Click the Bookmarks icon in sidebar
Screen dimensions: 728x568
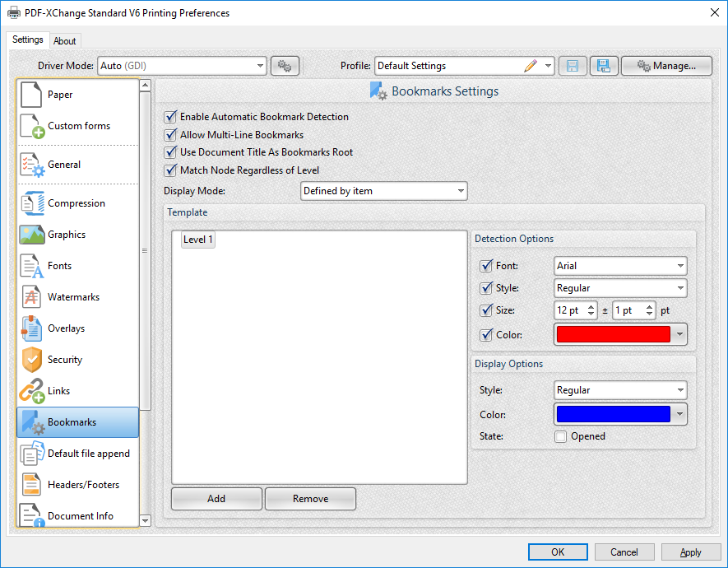point(33,422)
